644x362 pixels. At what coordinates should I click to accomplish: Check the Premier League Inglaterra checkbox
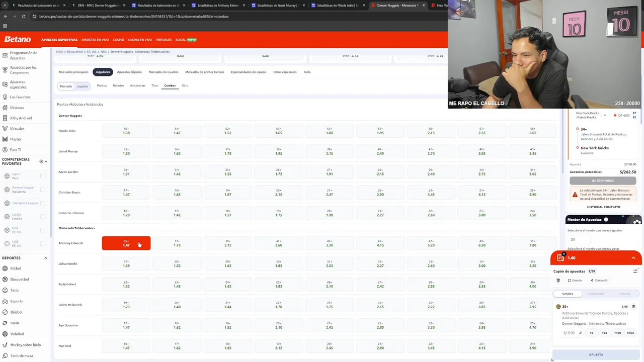[42, 190]
